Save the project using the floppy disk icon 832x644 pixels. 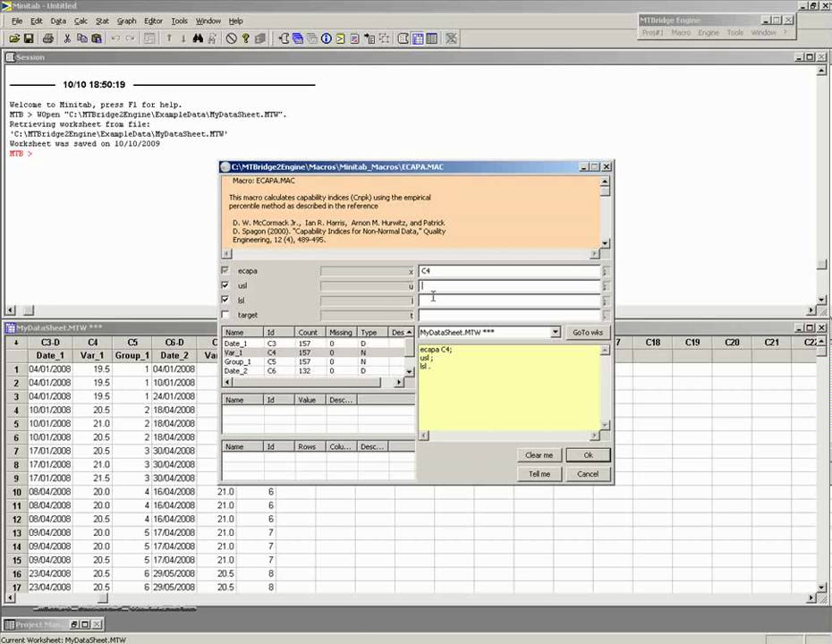coord(29,38)
